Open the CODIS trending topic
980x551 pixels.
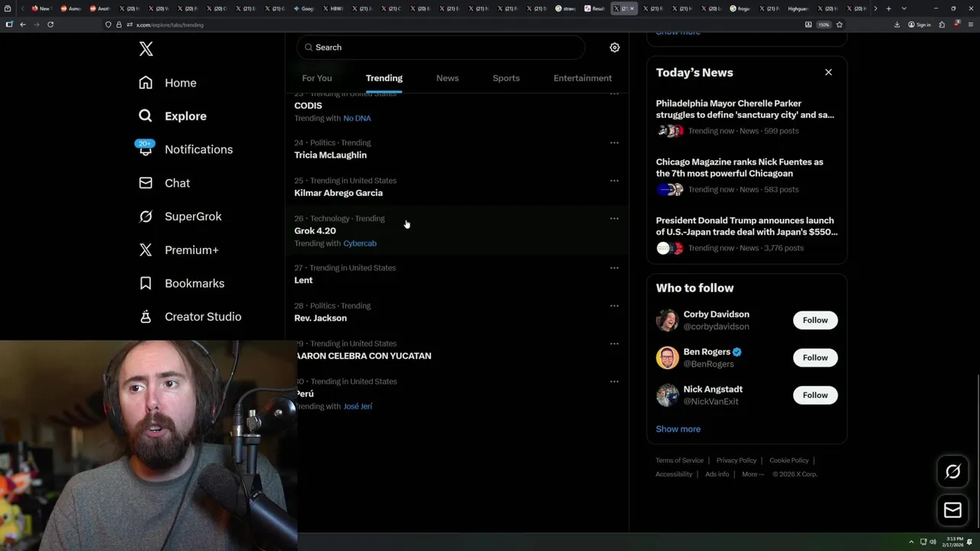tap(308, 106)
